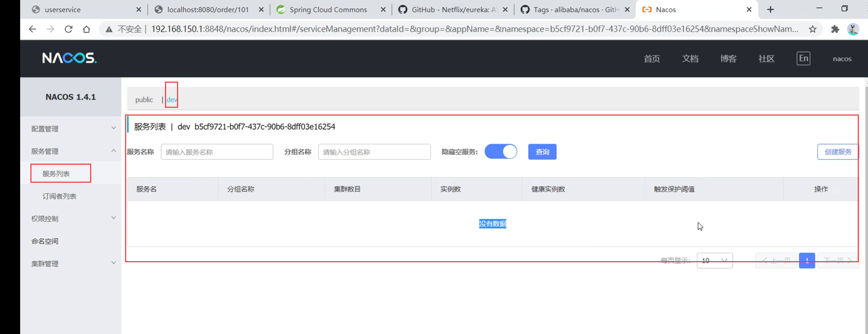Collapse the 服务管理 menu chevron

tap(113, 151)
